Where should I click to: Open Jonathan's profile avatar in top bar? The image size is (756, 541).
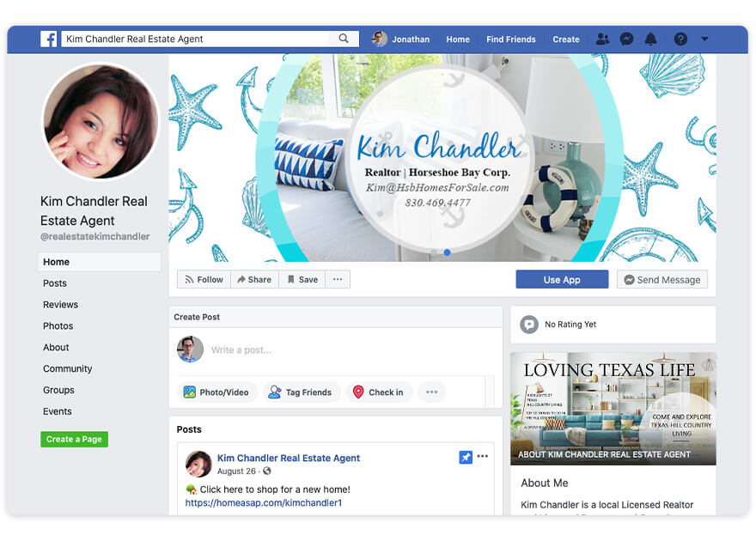(x=380, y=39)
